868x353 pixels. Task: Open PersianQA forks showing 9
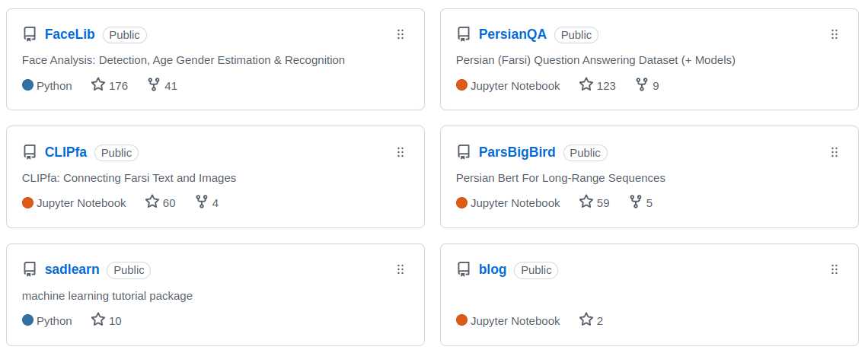click(x=647, y=85)
